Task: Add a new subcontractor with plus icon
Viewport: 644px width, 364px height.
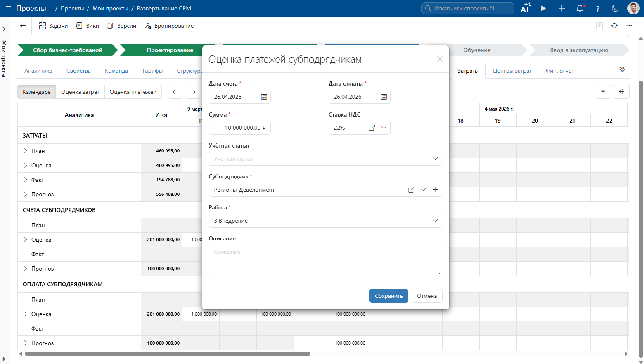Action: [x=435, y=190]
